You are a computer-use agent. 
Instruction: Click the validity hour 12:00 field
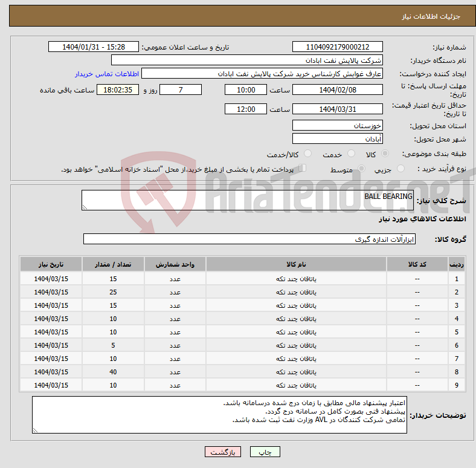pos(246,109)
